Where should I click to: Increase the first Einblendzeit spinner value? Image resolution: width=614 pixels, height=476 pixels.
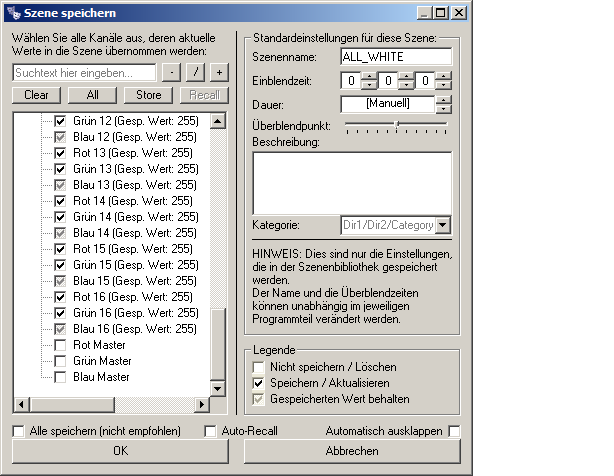(x=368, y=77)
